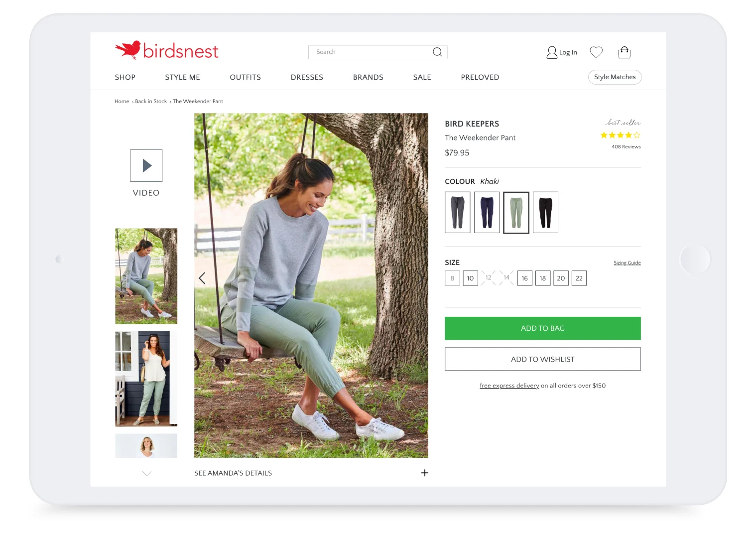Screen dimensions: 756x533
Task: Click the search magnifier icon
Action: click(x=437, y=52)
